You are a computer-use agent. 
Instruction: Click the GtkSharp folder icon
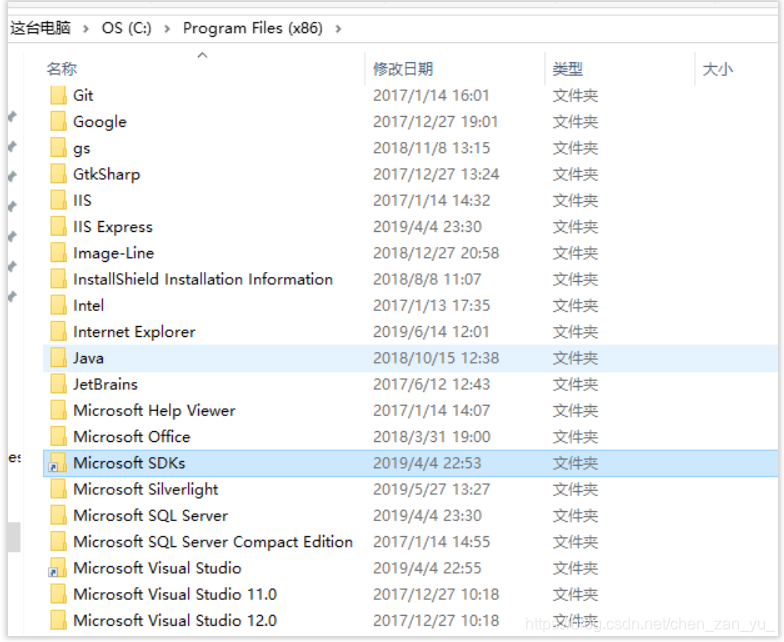pyautogui.click(x=58, y=174)
